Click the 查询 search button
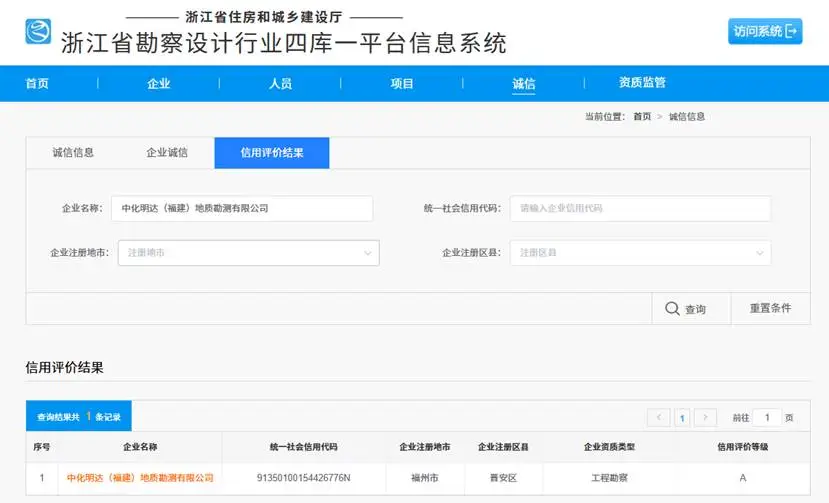Image resolution: width=829 pixels, height=503 pixels. coord(691,308)
